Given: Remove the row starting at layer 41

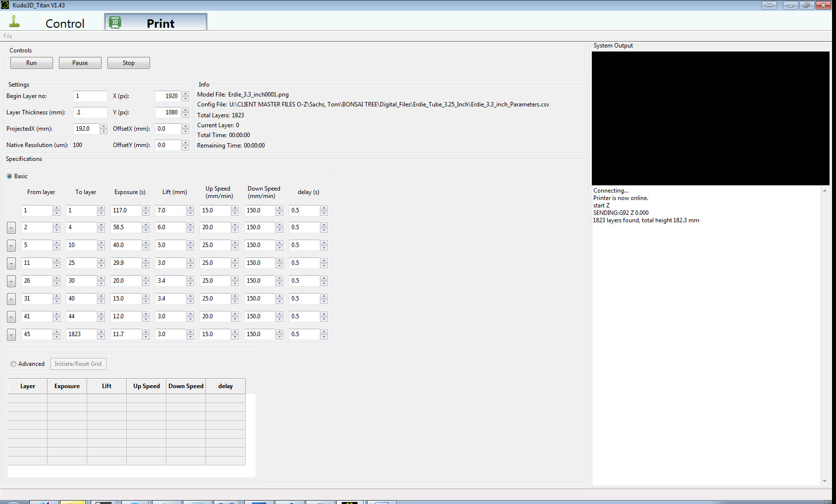Looking at the screenshot, I should point(11,317).
